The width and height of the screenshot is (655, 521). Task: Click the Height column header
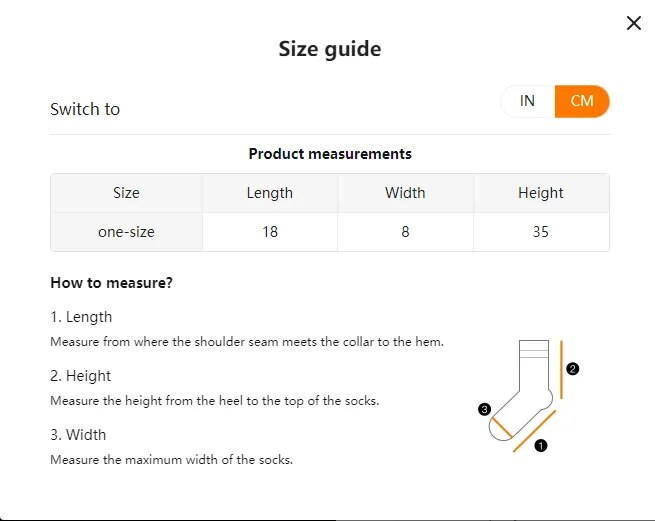[x=541, y=193]
